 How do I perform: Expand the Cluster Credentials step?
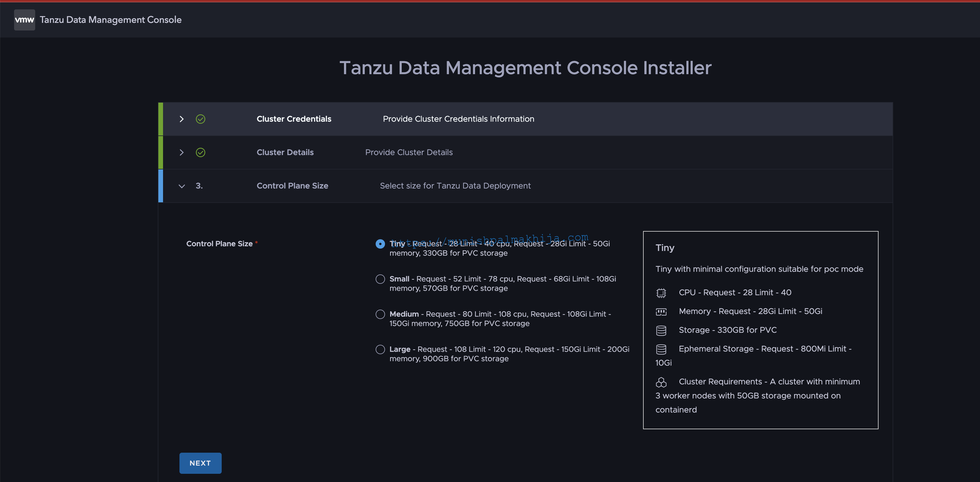[182, 119]
